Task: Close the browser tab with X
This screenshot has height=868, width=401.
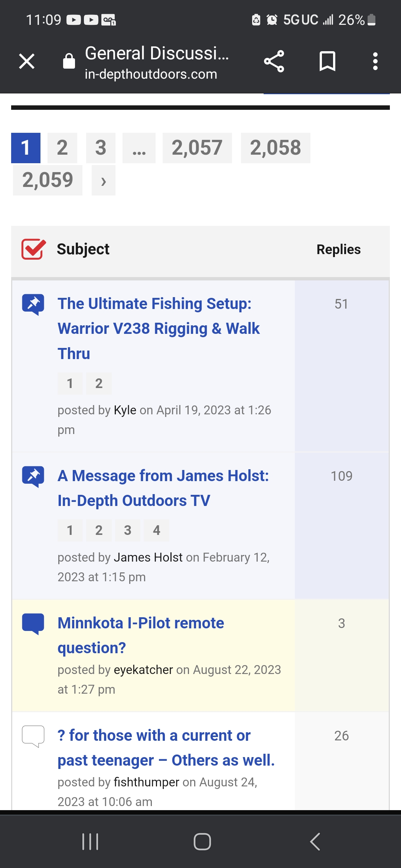Action: pos(27,61)
